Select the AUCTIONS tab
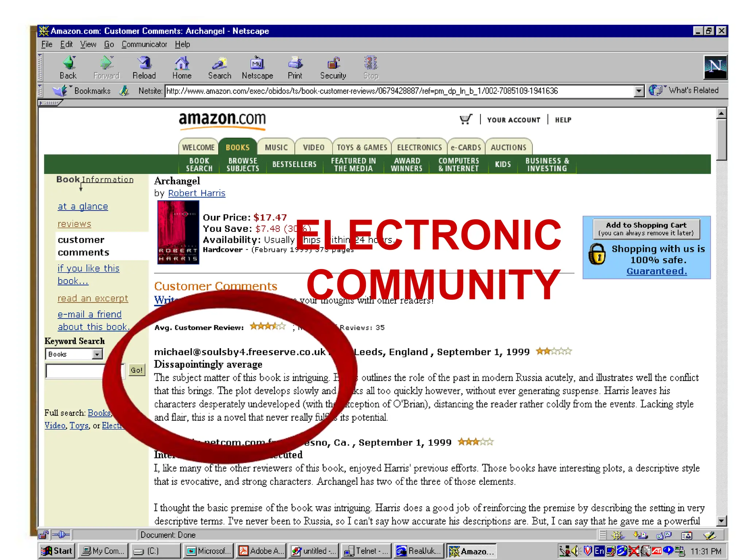The image size is (747, 560). coord(508,147)
